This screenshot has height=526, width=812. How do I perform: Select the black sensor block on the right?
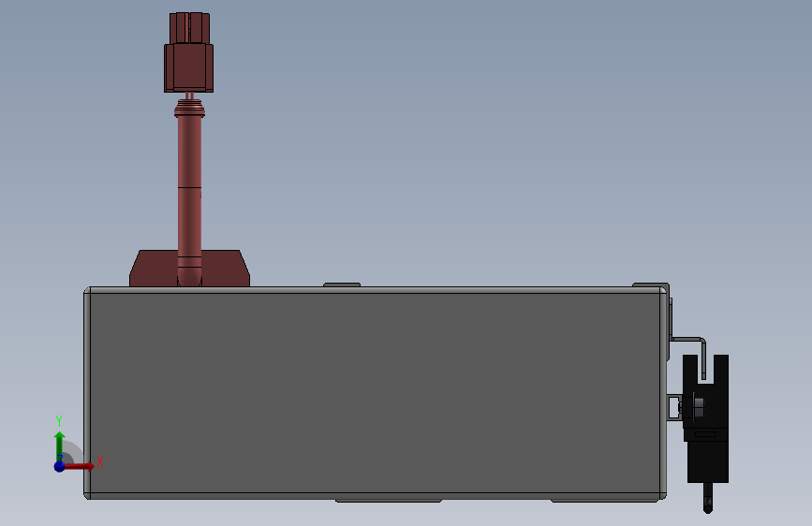[x=706, y=419]
